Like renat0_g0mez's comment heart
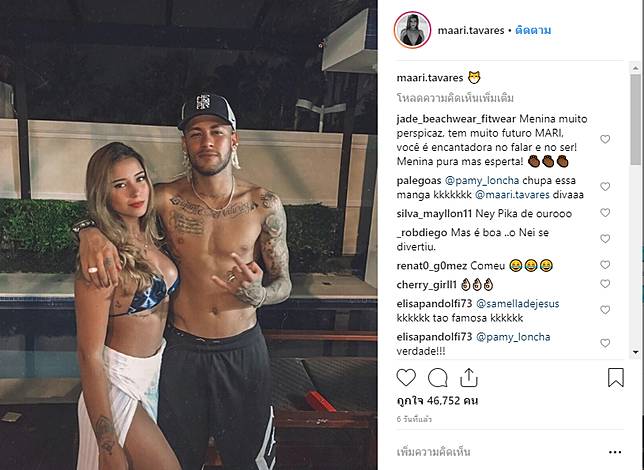This screenshot has width=644, height=470. (x=605, y=265)
